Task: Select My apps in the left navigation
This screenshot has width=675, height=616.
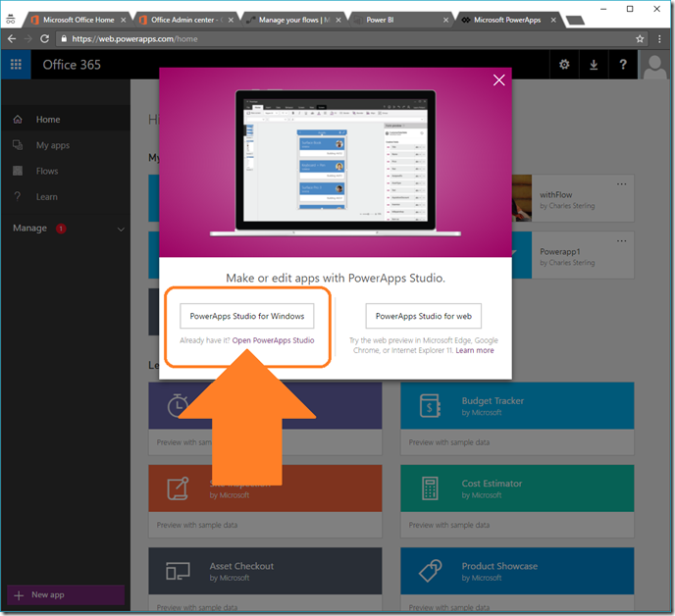Action: coord(53,145)
